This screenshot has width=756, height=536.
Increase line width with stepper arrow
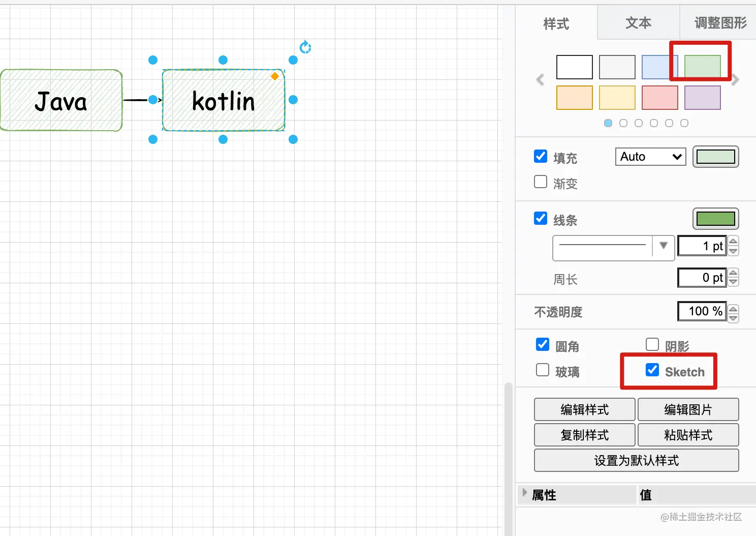(x=733, y=241)
